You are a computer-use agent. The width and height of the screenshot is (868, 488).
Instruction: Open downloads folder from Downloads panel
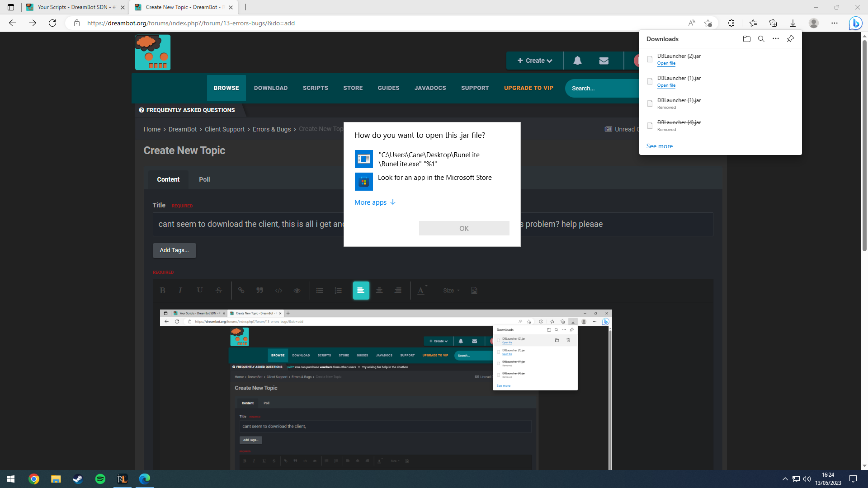coord(747,39)
